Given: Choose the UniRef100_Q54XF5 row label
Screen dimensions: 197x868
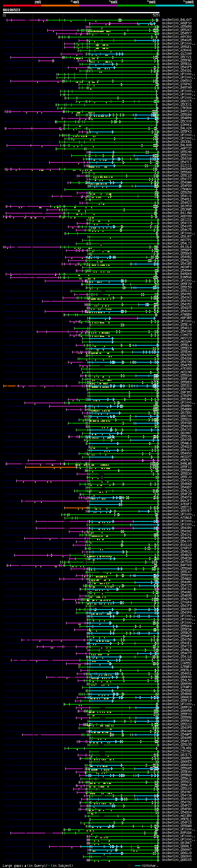Looking at the screenshot, I should (177, 67).
